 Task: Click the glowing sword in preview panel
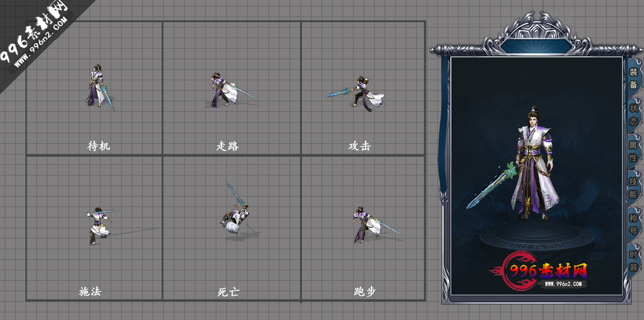[491, 186]
